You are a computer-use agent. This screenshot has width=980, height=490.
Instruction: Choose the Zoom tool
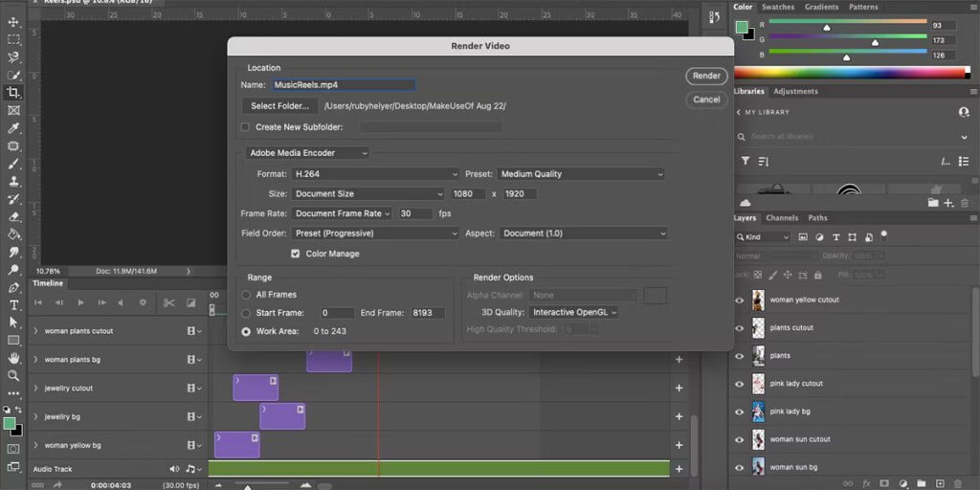click(x=13, y=375)
